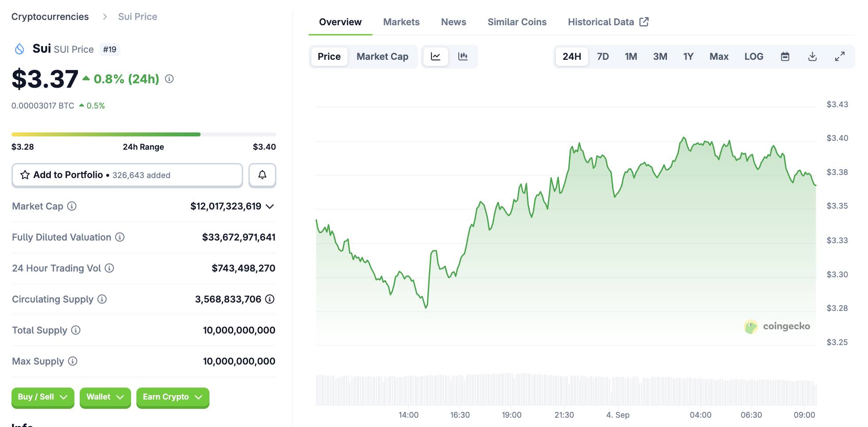Screen dimensions: 868x427
Task: Select Market Cap chart mode
Action: point(382,57)
